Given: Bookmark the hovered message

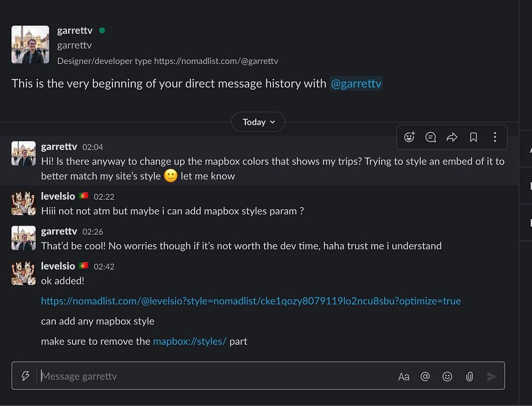Looking at the screenshot, I should (x=473, y=137).
